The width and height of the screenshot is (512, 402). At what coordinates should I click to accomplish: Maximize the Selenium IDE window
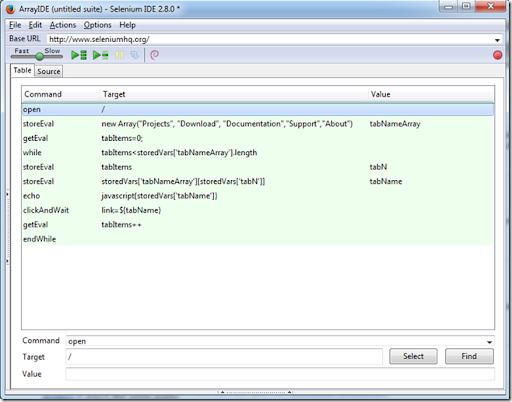tap(466, 6)
